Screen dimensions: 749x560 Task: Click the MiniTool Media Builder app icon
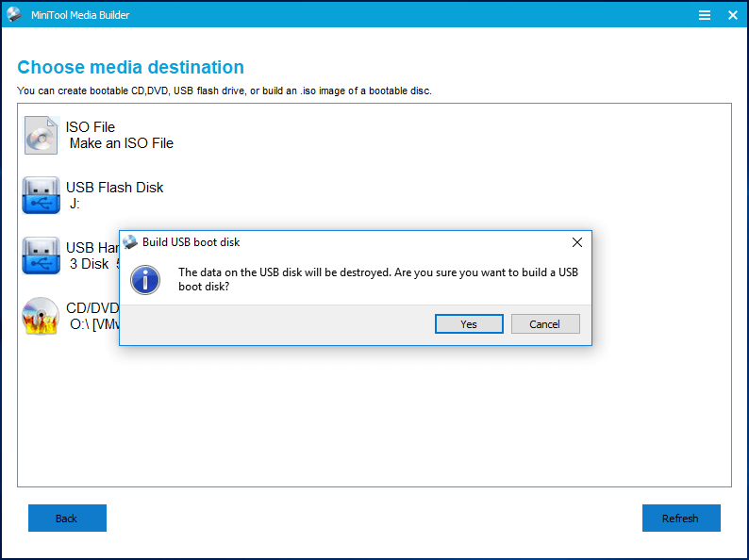[14, 15]
